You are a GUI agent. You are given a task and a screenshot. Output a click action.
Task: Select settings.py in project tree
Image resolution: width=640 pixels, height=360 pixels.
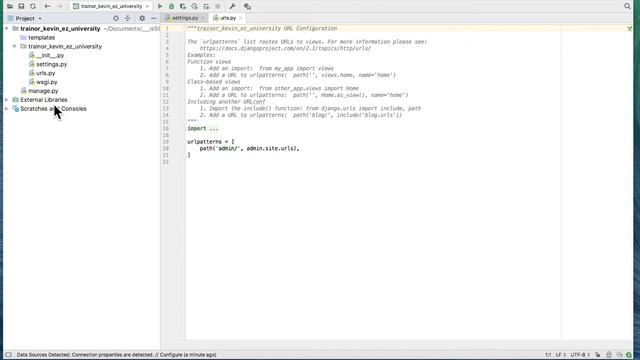tap(51, 64)
